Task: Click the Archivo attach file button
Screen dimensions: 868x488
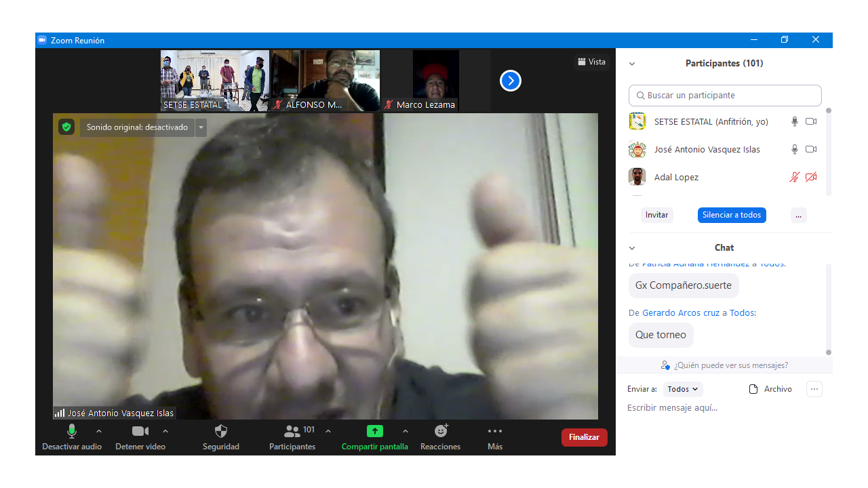Action: click(x=770, y=389)
